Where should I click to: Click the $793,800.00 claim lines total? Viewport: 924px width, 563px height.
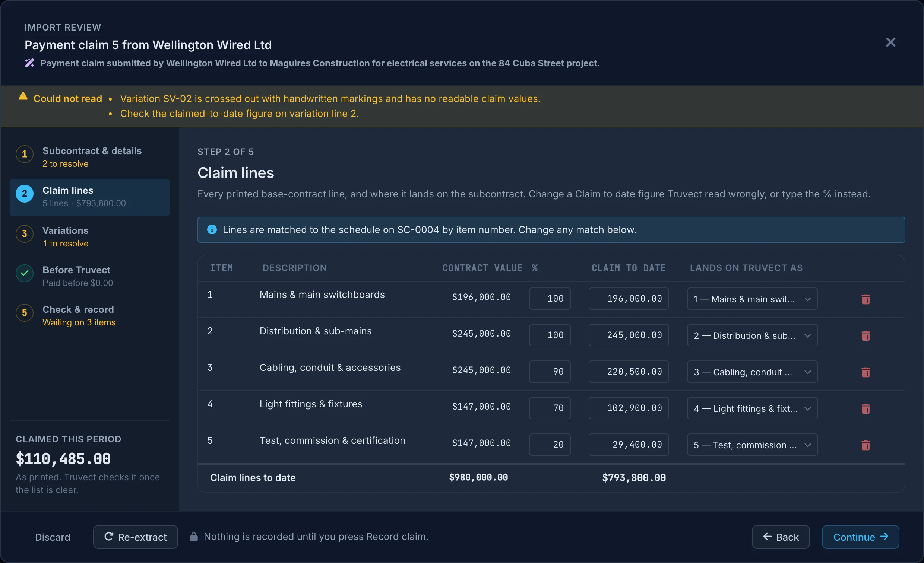coord(634,477)
